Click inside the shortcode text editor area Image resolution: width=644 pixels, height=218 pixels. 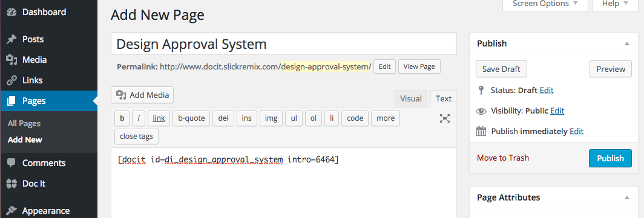[284, 183]
